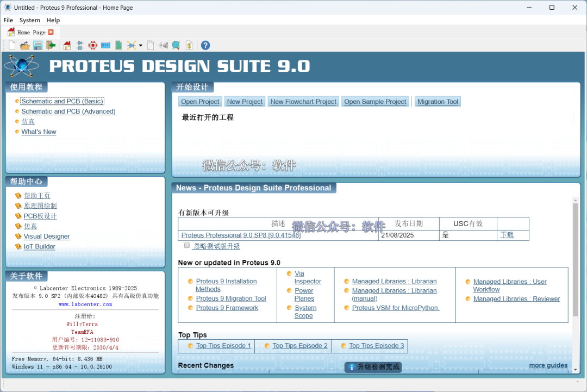The width and height of the screenshot is (587, 392).
Task: Open Top Tips Episode 1
Action: click(x=223, y=346)
